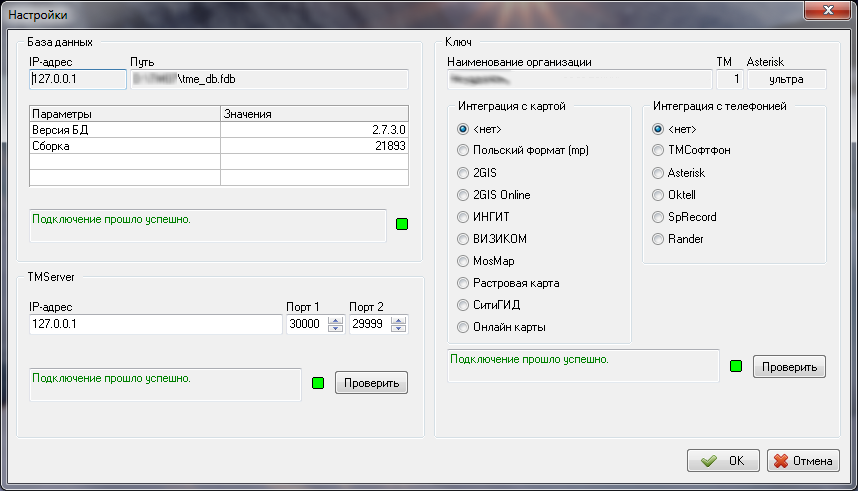Select Oktell telephony integration
The image size is (858, 491).
point(658,195)
